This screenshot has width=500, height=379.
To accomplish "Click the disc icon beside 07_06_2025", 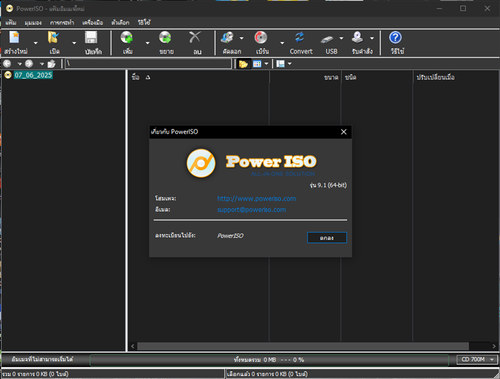I will pos(8,75).
